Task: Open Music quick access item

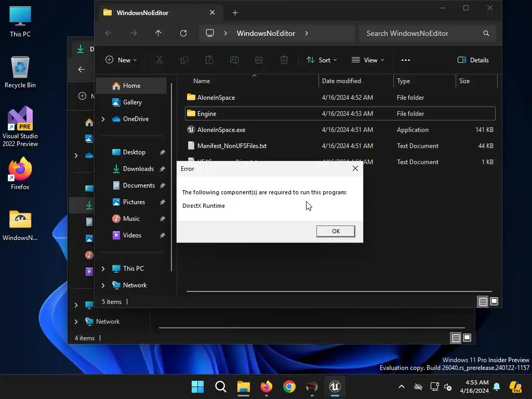Action: pos(131,219)
